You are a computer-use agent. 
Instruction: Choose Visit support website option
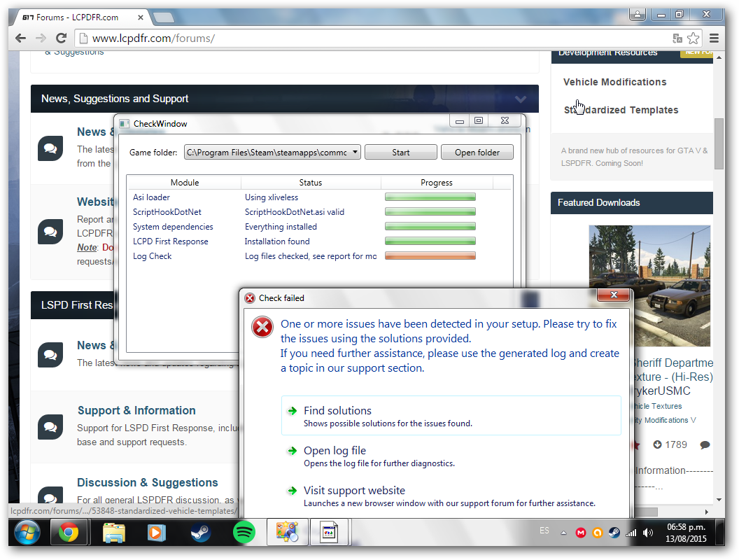click(451, 496)
